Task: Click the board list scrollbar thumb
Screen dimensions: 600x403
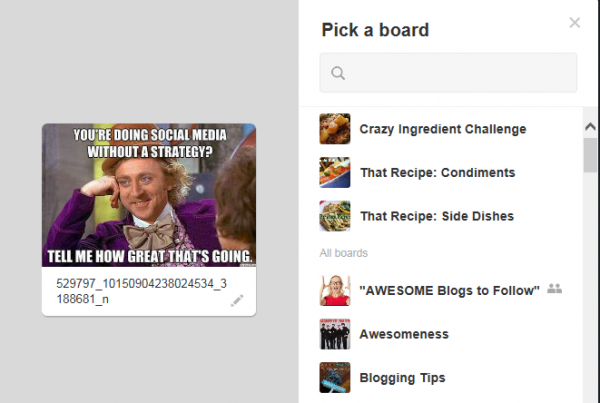Action: [590, 155]
